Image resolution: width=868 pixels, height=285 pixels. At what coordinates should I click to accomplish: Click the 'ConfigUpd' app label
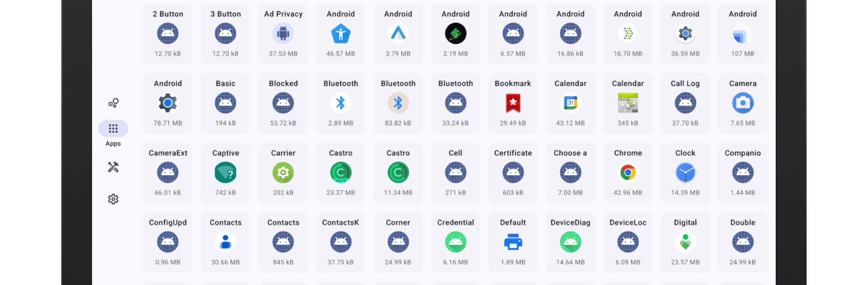[x=168, y=223]
